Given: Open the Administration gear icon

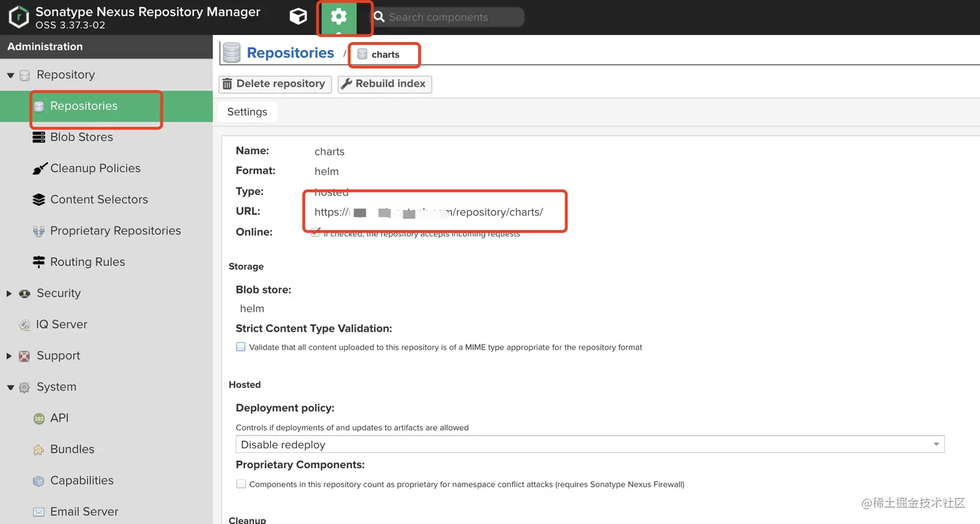Looking at the screenshot, I should 338,16.
